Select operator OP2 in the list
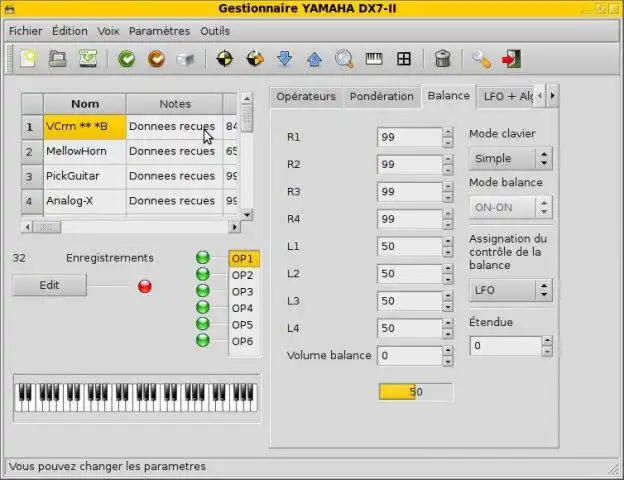 click(244, 275)
